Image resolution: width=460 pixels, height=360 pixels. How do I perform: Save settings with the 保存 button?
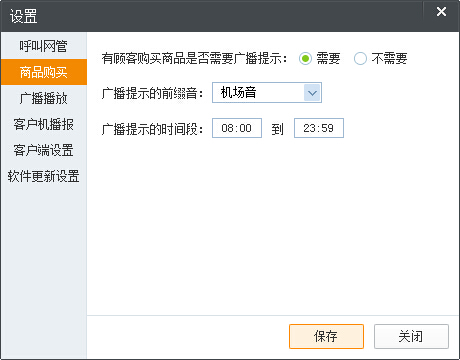click(326, 336)
